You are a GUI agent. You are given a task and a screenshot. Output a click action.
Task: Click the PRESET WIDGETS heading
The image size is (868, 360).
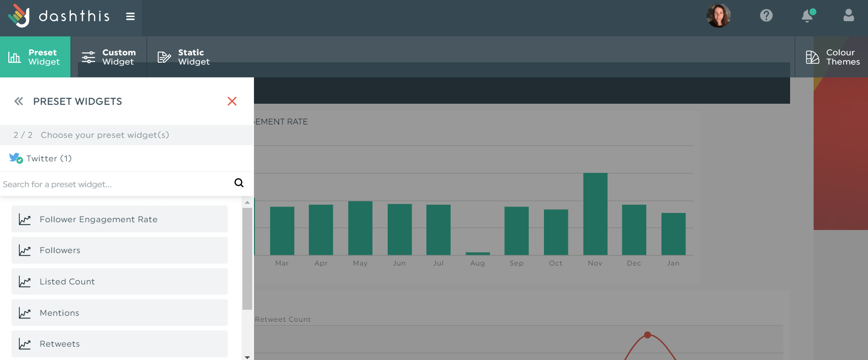(x=77, y=101)
